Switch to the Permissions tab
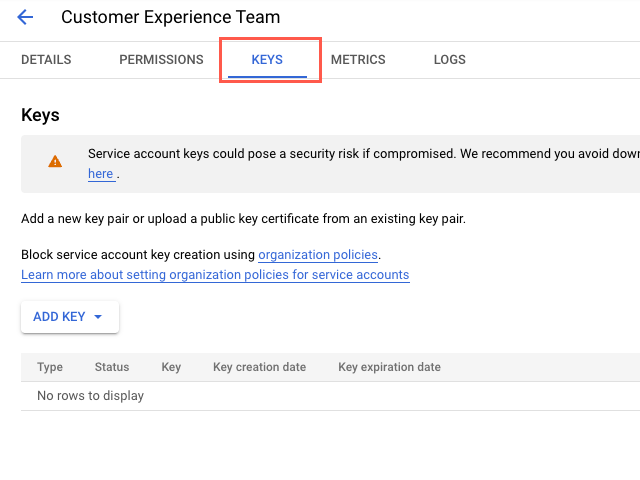This screenshot has width=640, height=480. (x=161, y=60)
